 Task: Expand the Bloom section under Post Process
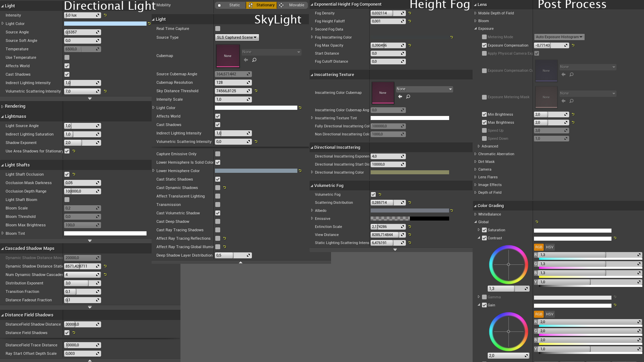point(475,21)
